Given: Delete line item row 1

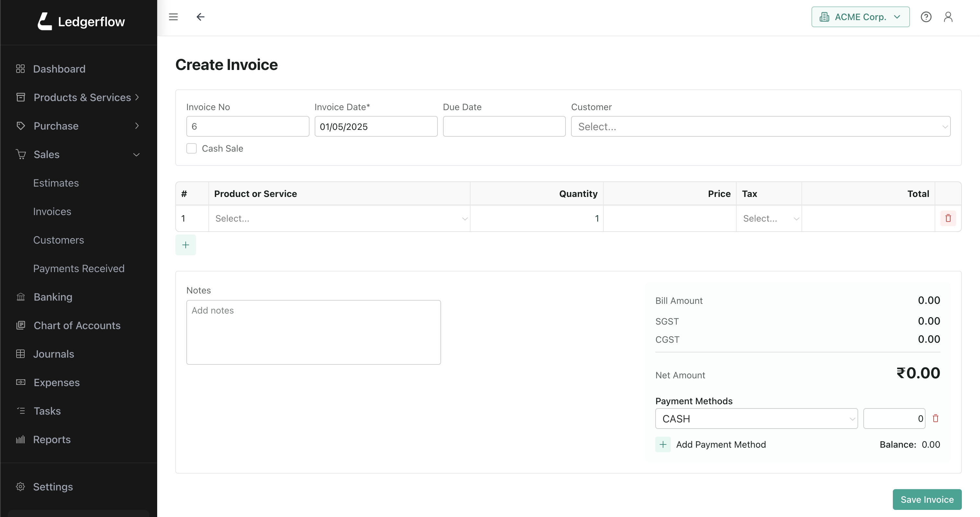Looking at the screenshot, I should click(x=948, y=218).
